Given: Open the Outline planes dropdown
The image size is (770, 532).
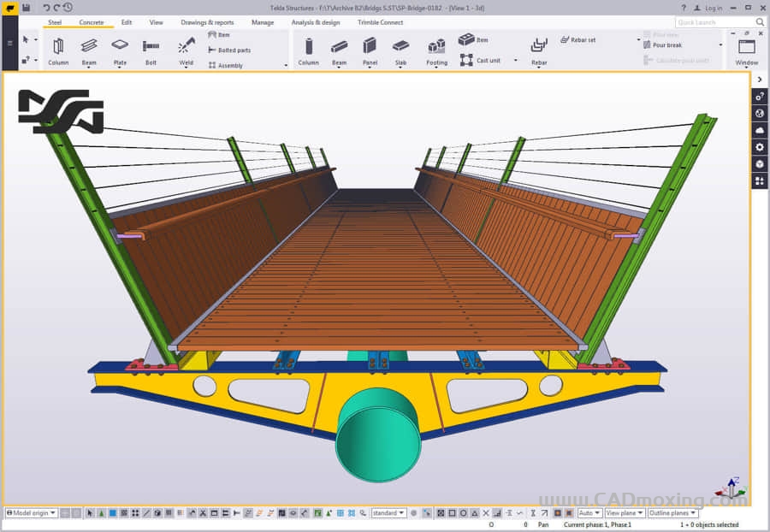Looking at the screenshot, I should pos(672,513).
